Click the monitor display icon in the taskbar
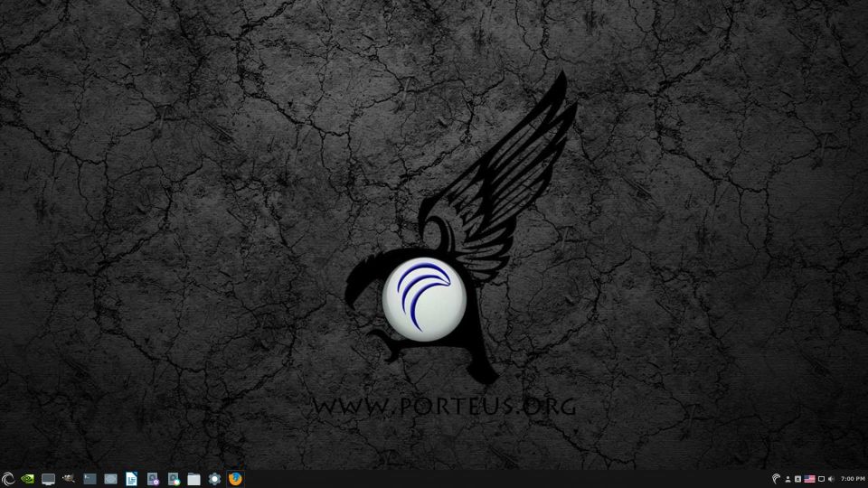868x488 pixels. point(48,479)
